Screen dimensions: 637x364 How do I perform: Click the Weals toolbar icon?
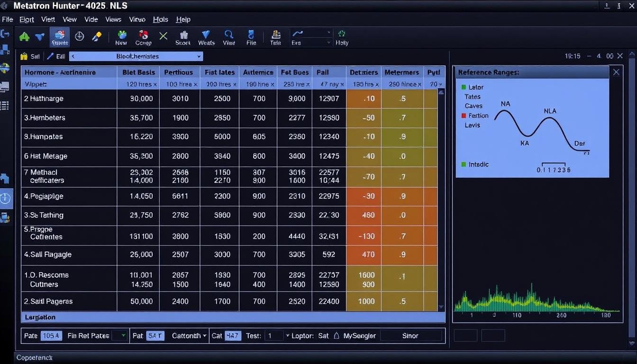coord(206,36)
